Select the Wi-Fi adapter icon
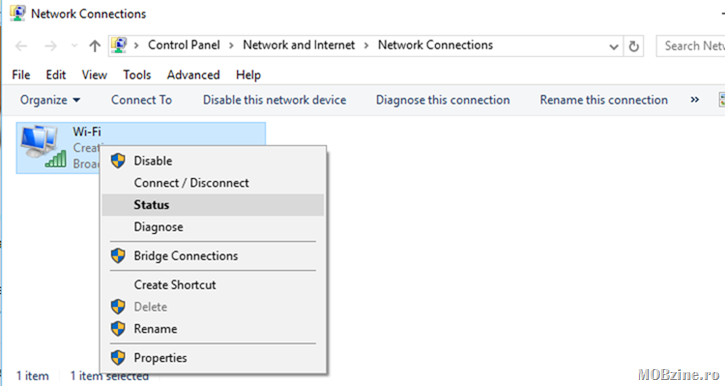 pos(43,147)
